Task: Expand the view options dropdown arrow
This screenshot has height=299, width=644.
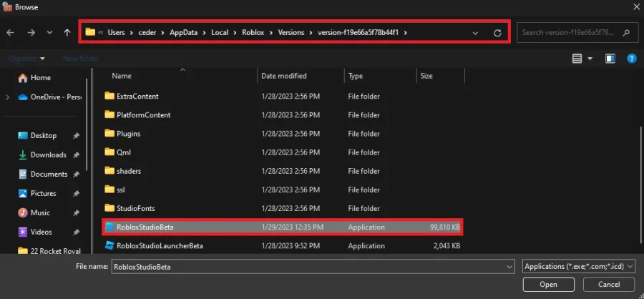Action: click(590, 59)
